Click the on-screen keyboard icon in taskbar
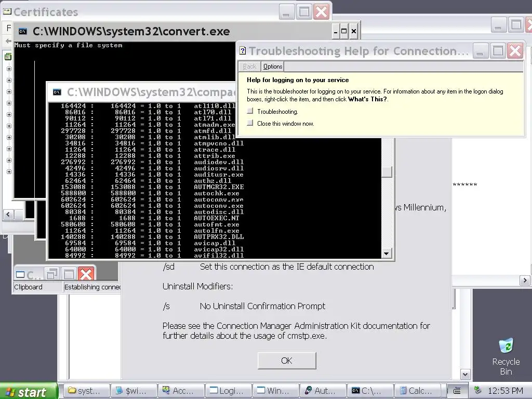Image resolution: width=532 pixels, height=399 pixels. tap(457, 391)
